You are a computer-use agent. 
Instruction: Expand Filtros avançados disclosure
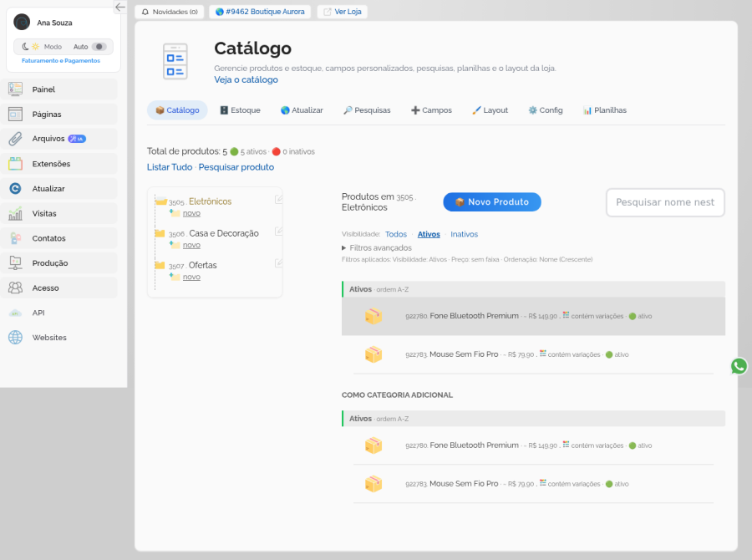click(377, 247)
